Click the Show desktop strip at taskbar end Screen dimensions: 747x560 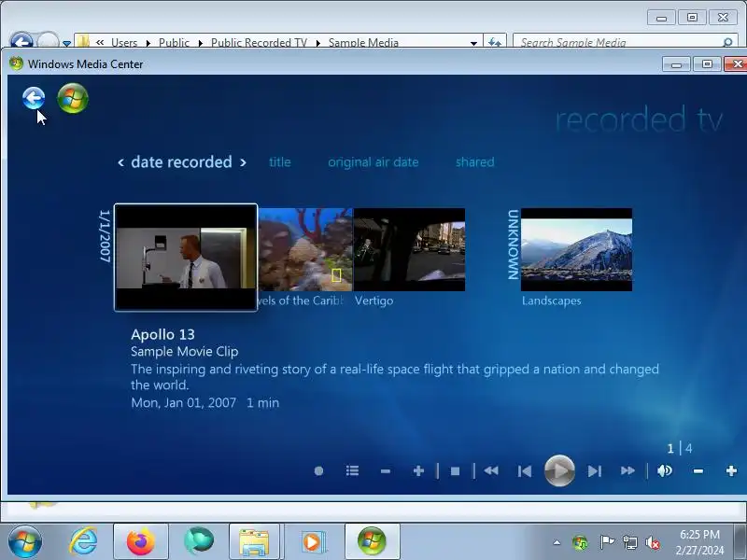[740, 541]
